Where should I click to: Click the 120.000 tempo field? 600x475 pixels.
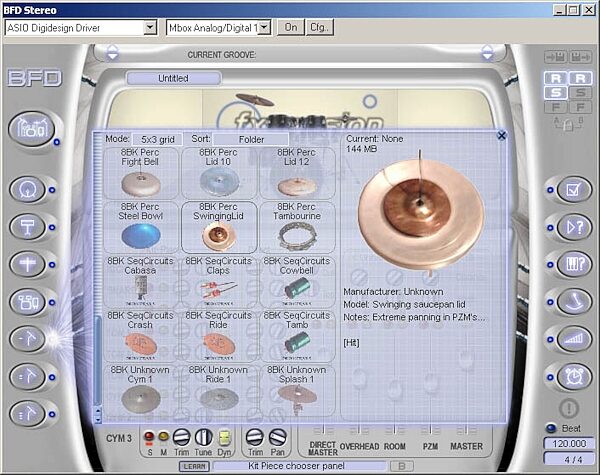tap(569, 444)
